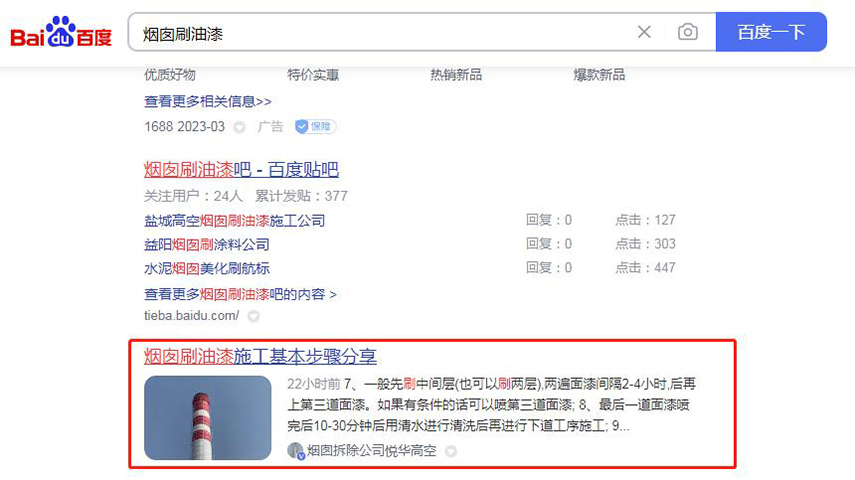Click the avatar icon beside 烟囱拆除公司悦华高空
This screenshot has height=480, width=855.
pyautogui.click(x=295, y=450)
